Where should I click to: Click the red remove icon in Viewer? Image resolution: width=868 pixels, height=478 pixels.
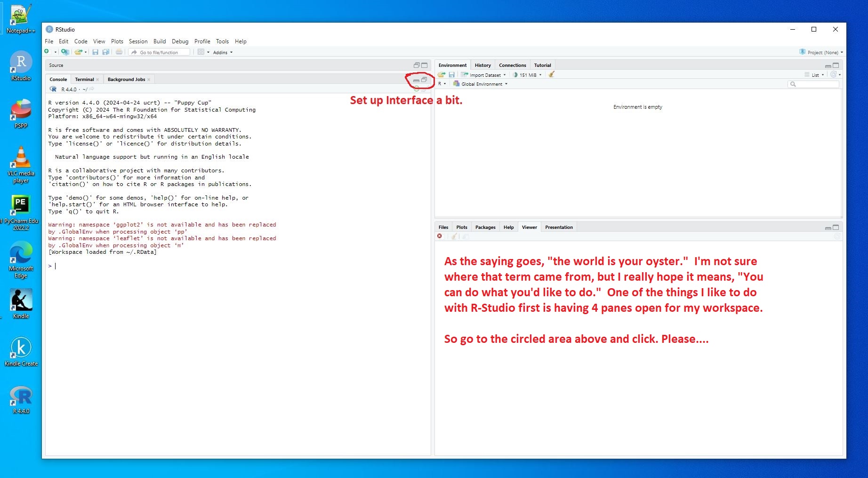tap(440, 236)
